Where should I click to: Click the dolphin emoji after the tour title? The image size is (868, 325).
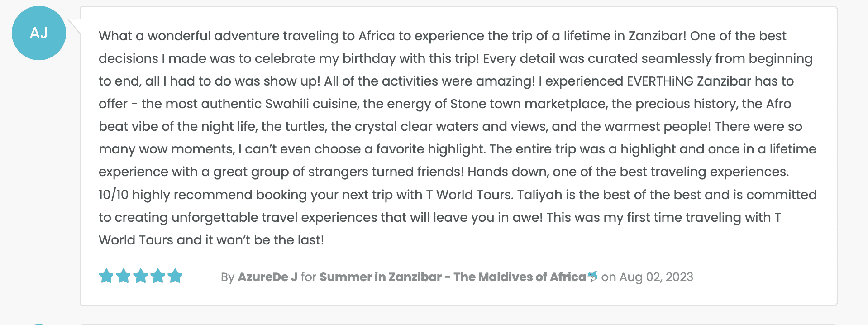point(592,276)
